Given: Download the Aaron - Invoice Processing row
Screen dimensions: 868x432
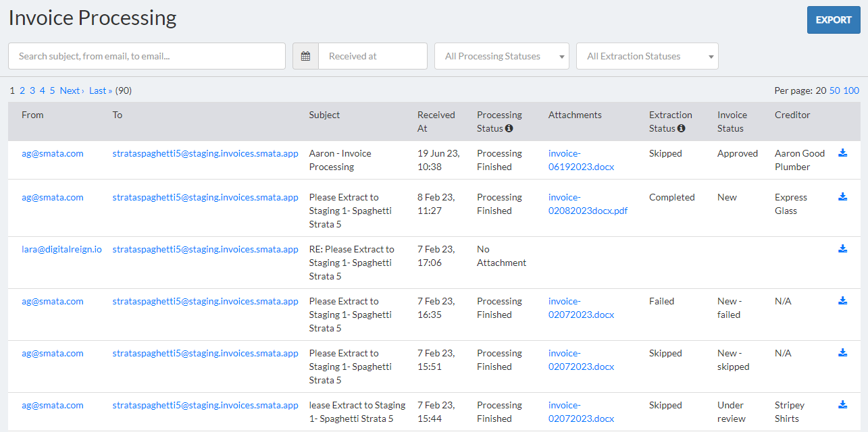Looking at the screenshot, I should pyautogui.click(x=842, y=153).
